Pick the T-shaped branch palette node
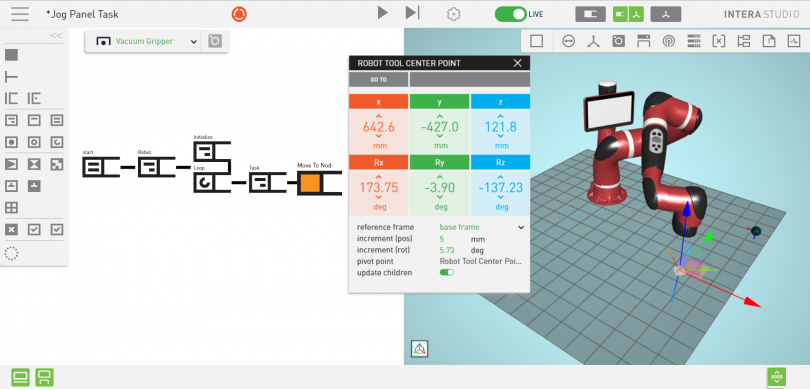Viewport: 810px width, 389px height. 11,77
